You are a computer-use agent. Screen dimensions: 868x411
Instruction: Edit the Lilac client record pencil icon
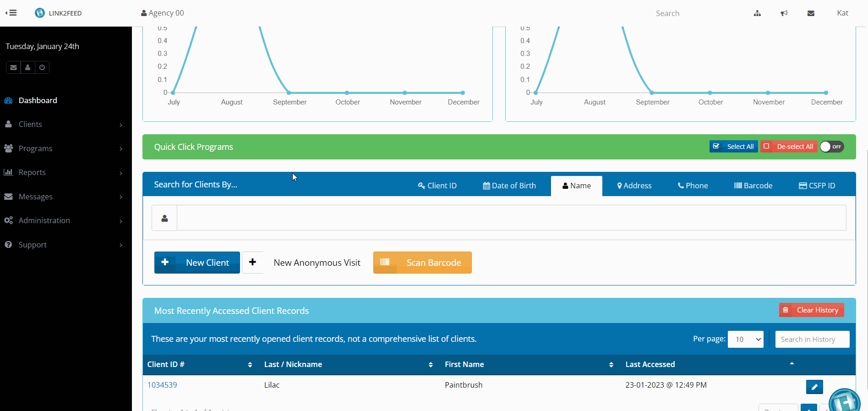coord(814,387)
